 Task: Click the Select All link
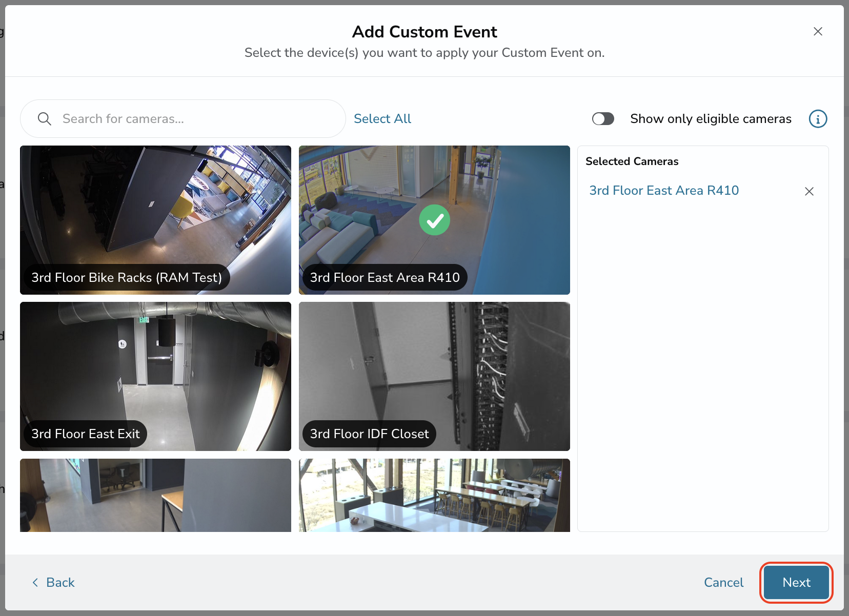pyautogui.click(x=382, y=119)
